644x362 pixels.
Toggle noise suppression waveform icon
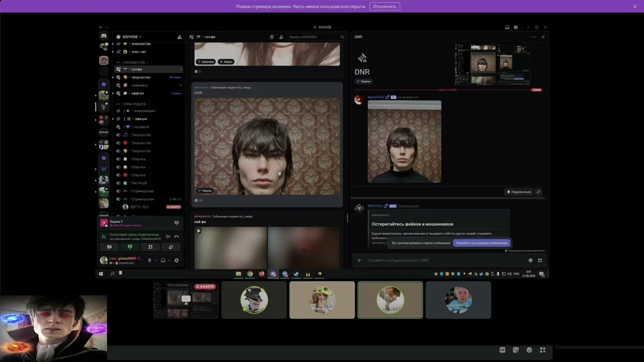169,236
